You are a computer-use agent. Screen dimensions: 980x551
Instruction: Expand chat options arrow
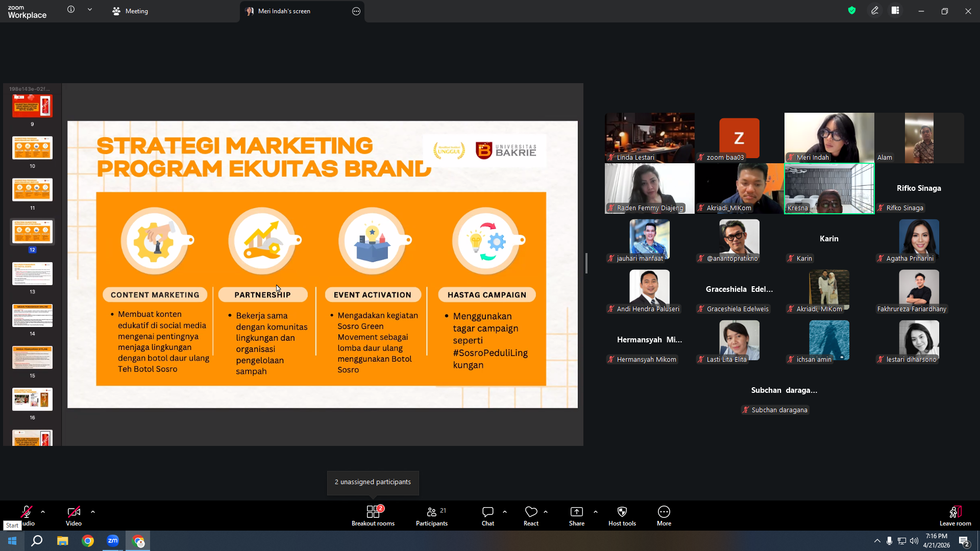(x=505, y=512)
